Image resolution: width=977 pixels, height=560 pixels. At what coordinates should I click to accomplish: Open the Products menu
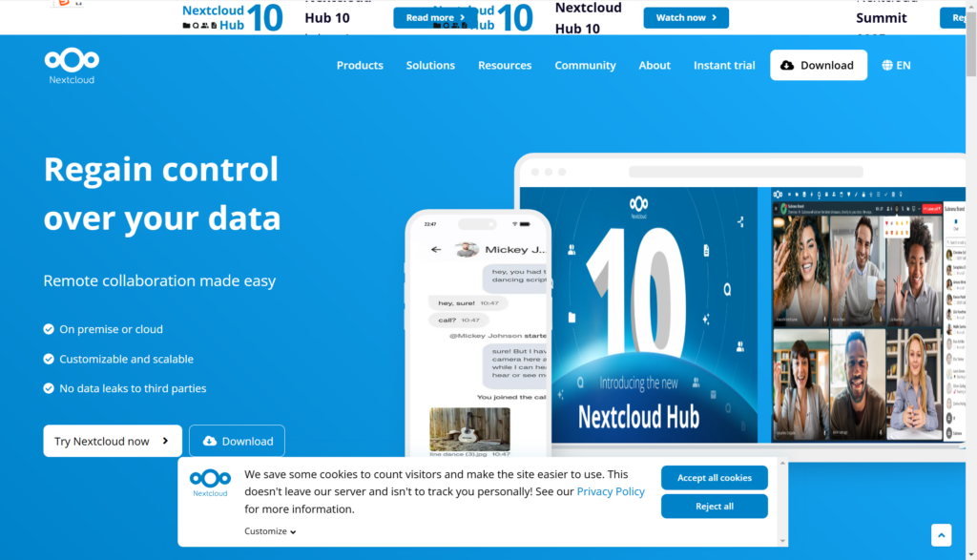[360, 65]
